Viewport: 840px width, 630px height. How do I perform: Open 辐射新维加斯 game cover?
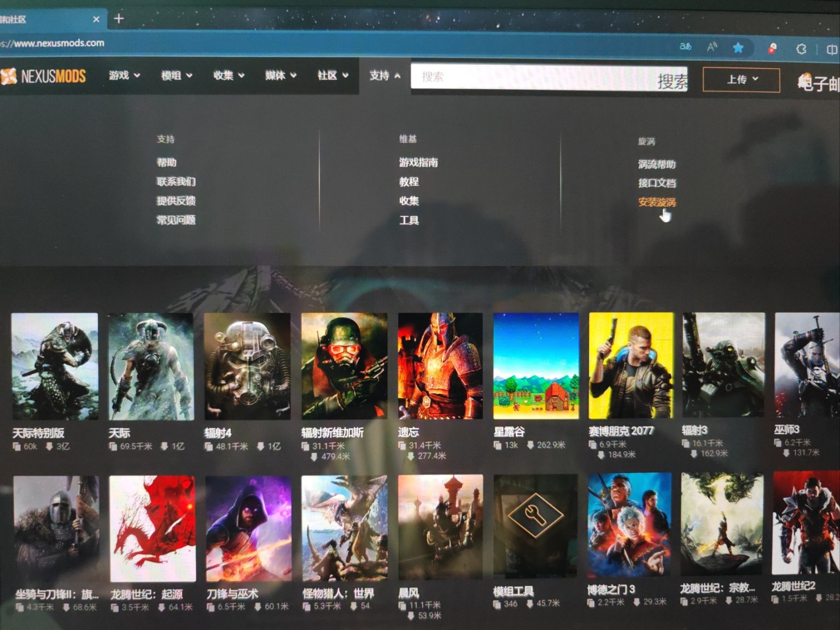pos(344,366)
